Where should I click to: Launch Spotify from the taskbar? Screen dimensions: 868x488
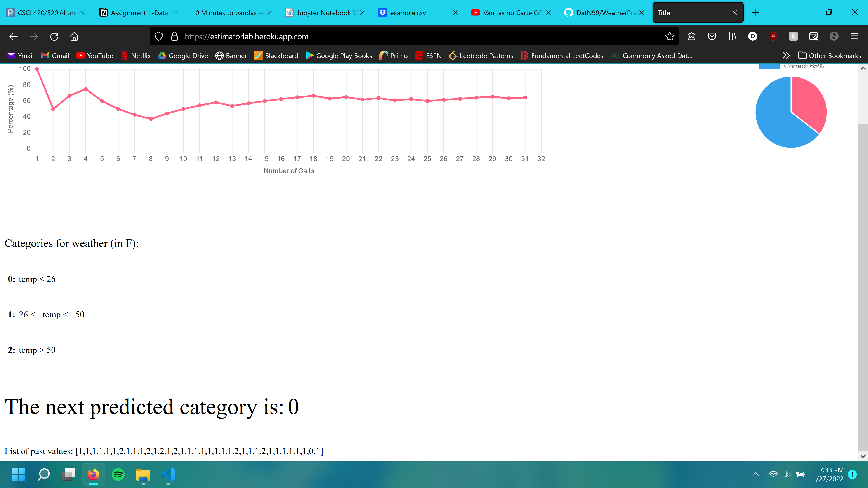coord(118,475)
